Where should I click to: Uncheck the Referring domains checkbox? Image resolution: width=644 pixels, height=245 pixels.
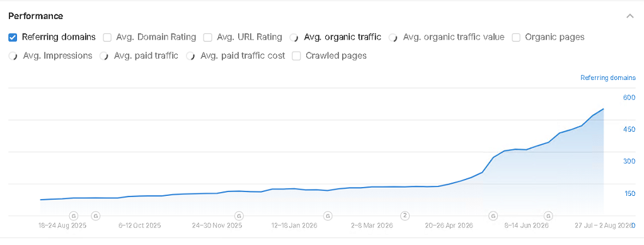(x=13, y=37)
